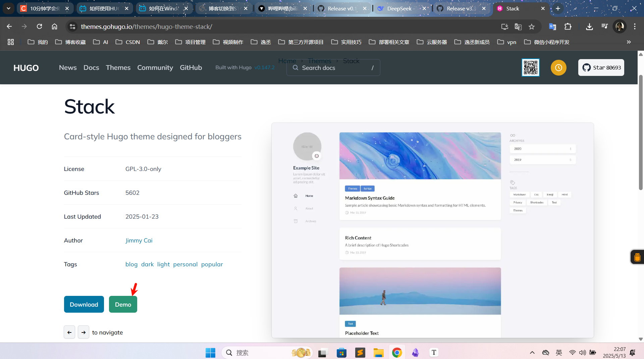Image resolution: width=644 pixels, height=359 pixels.
Task: Open the blog tag link
Action: tap(131, 264)
